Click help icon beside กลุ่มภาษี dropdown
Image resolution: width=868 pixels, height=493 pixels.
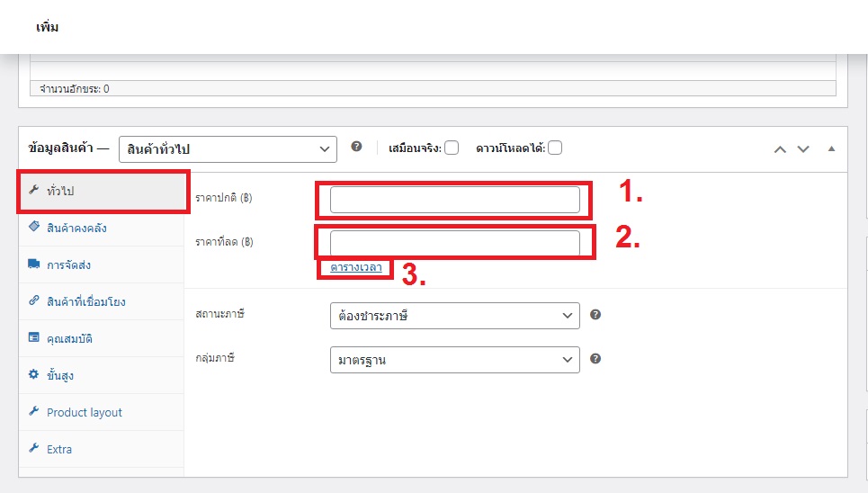coord(595,359)
